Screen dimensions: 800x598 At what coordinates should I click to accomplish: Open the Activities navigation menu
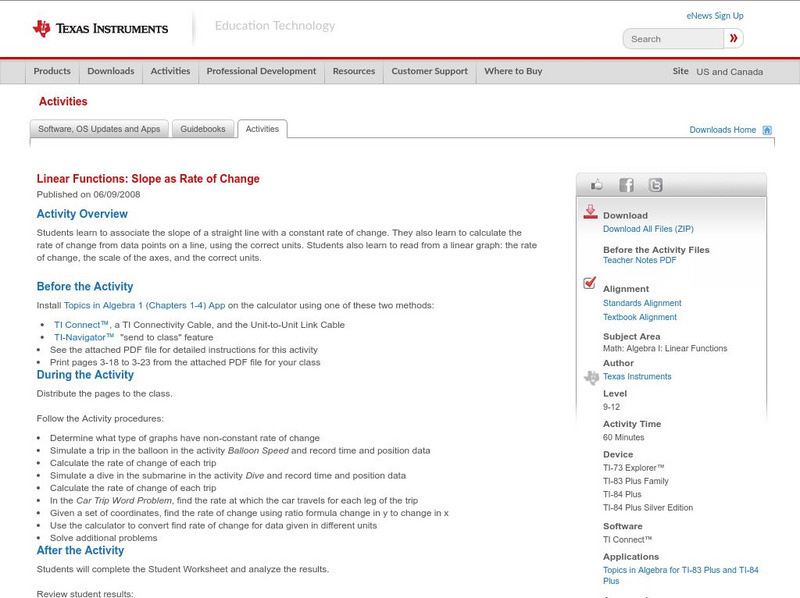[x=170, y=71]
